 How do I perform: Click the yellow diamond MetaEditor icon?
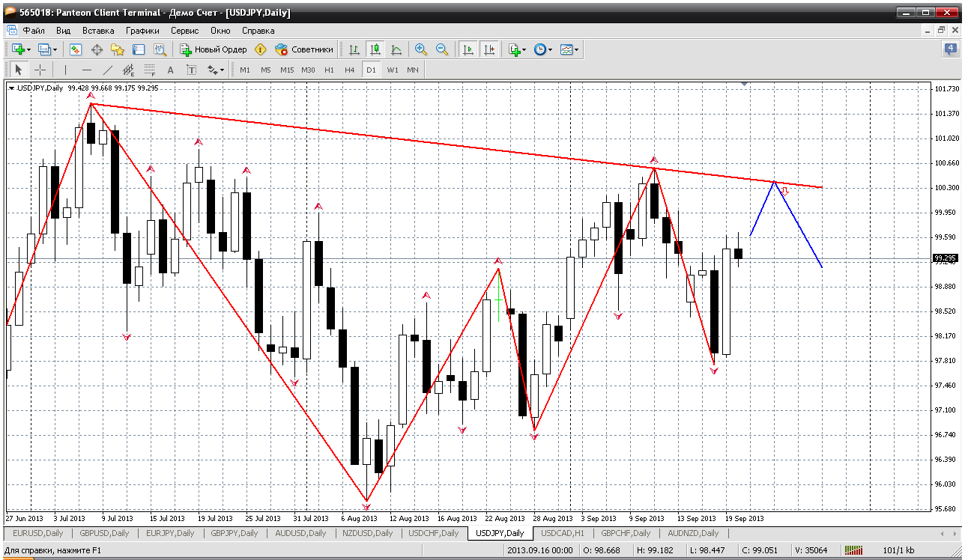tap(260, 49)
